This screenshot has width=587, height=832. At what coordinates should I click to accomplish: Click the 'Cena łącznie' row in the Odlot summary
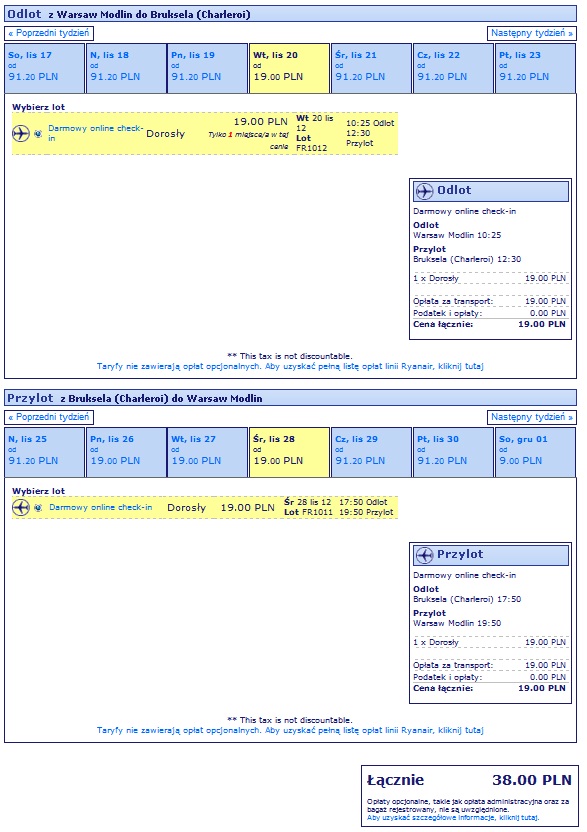coord(489,324)
